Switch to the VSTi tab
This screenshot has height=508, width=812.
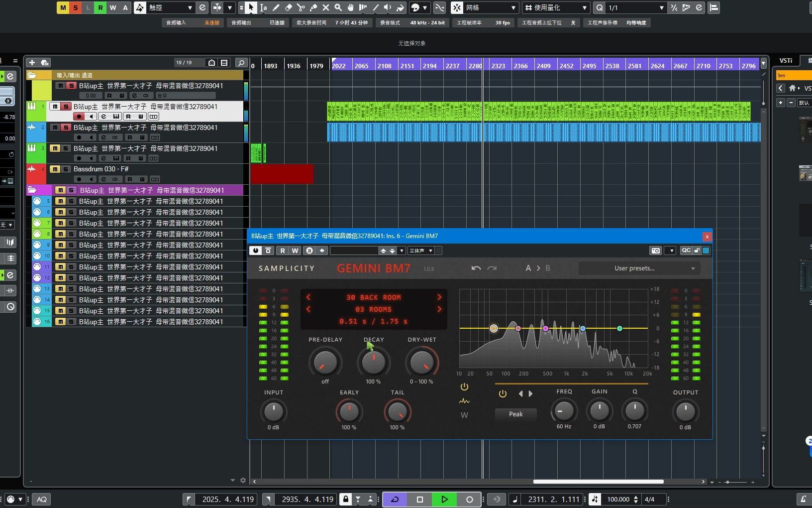click(x=786, y=60)
